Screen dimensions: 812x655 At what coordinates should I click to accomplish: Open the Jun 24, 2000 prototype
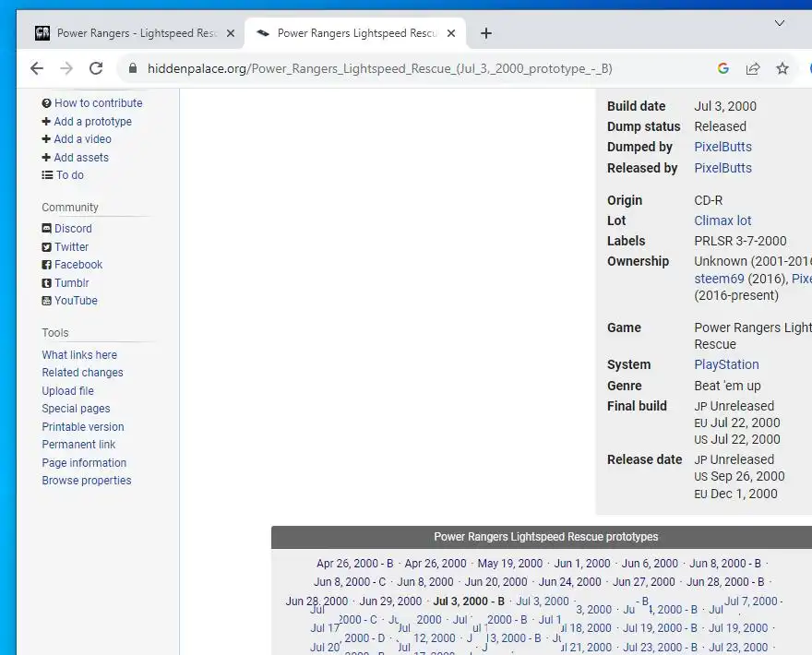pos(569,582)
